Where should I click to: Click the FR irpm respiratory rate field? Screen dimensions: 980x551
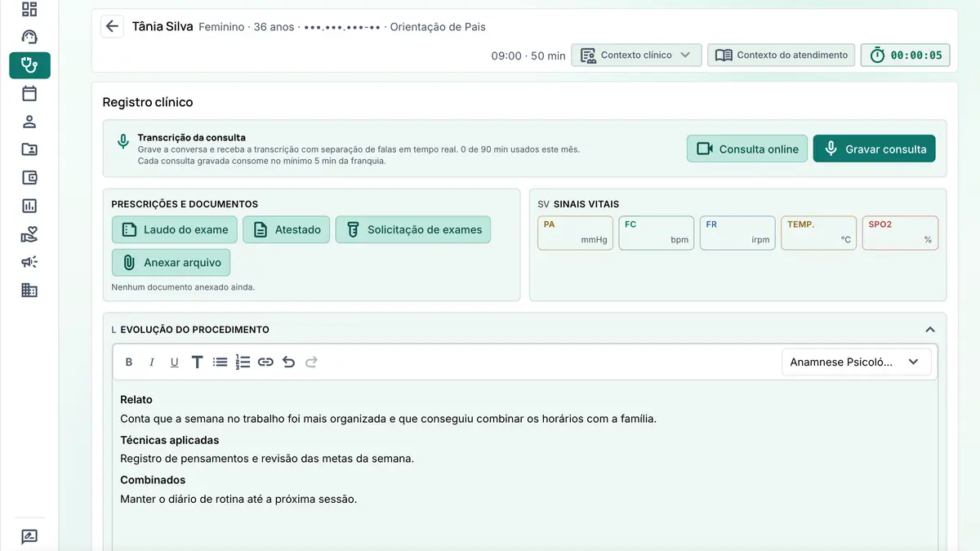[737, 233]
